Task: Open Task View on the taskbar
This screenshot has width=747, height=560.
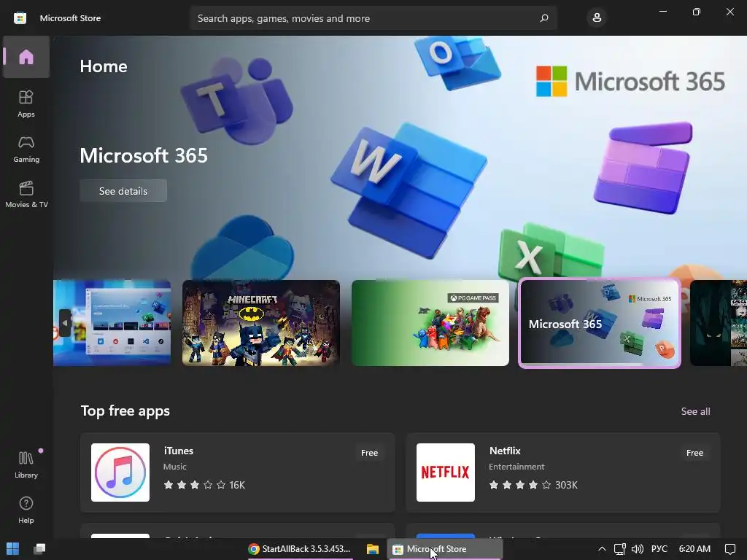Action: pyautogui.click(x=39, y=549)
